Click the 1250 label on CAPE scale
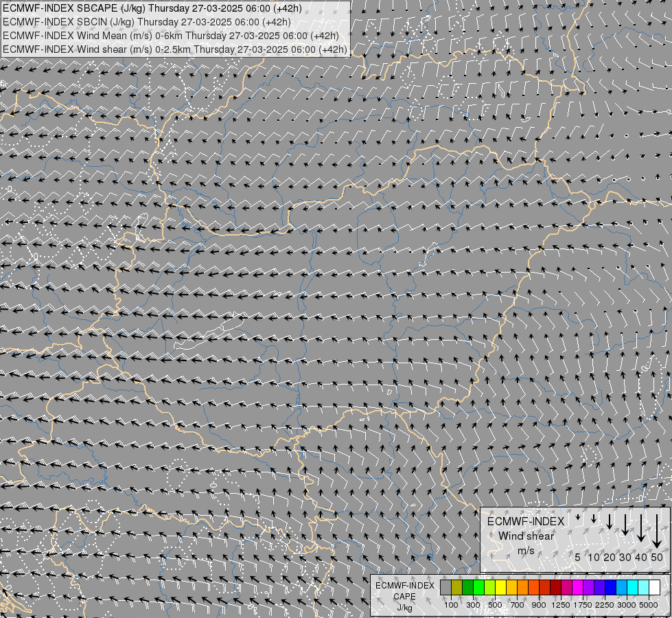The height and width of the screenshot is (618, 672). [x=561, y=605]
